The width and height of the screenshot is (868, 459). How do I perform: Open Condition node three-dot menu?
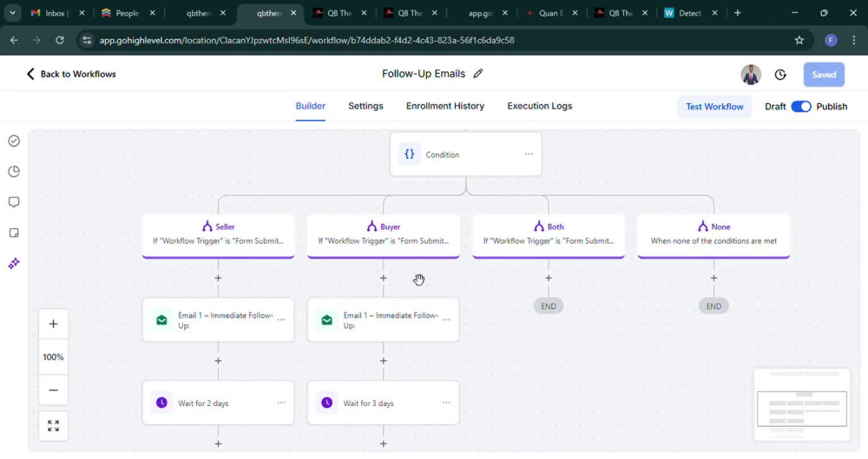tap(529, 154)
